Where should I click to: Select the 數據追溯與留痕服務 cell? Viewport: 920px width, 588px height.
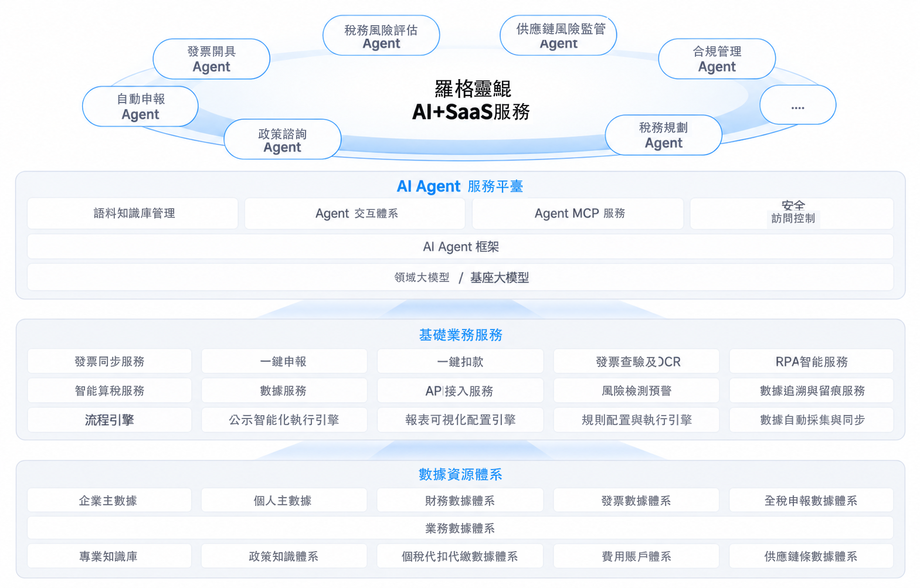[x=812, y=390]
